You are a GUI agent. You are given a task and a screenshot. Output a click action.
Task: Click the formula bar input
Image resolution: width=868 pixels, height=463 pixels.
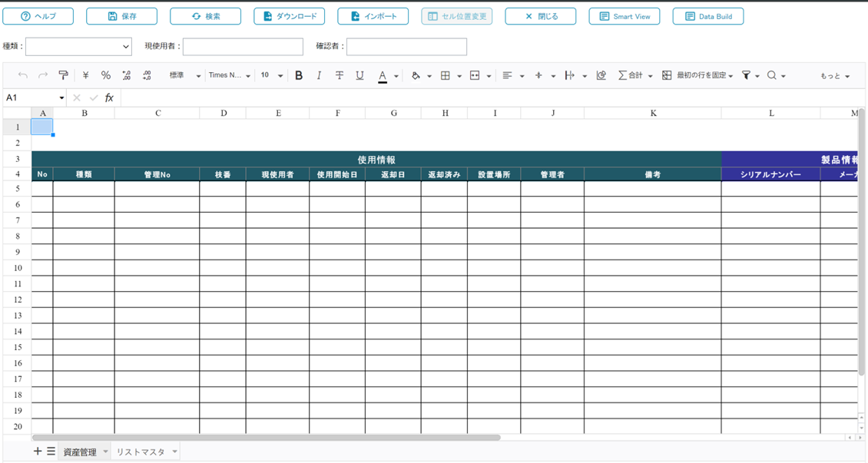click(x=492, y=98)
